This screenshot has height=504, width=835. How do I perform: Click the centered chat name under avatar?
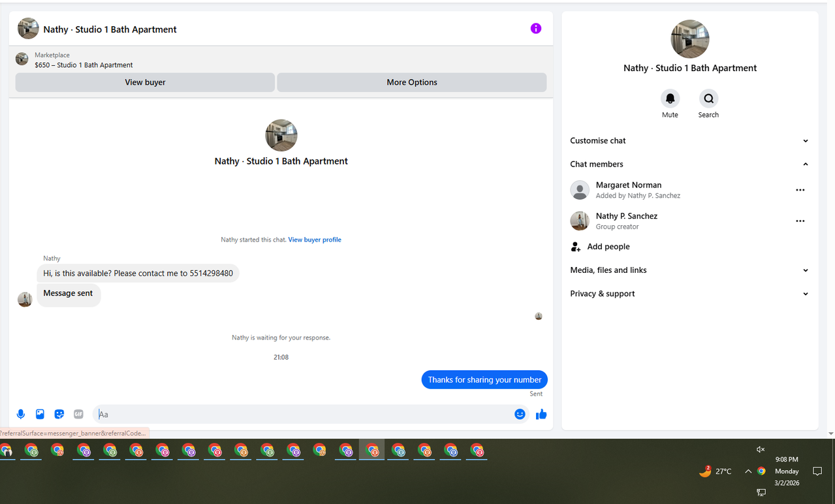coord(281,161)
